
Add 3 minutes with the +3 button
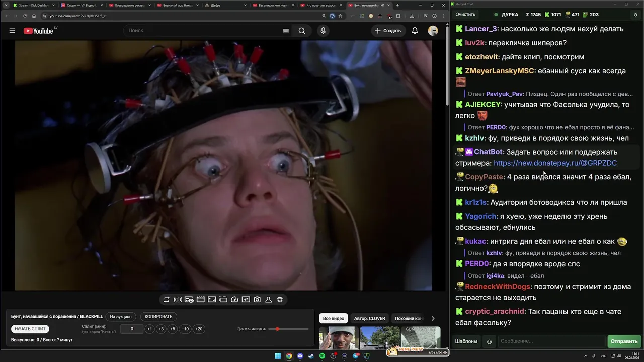pos(161,329)
